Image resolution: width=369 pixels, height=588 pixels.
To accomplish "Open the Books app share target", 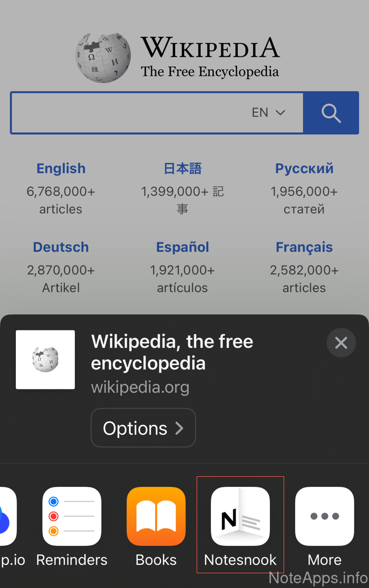I will [x=156, y=516].
